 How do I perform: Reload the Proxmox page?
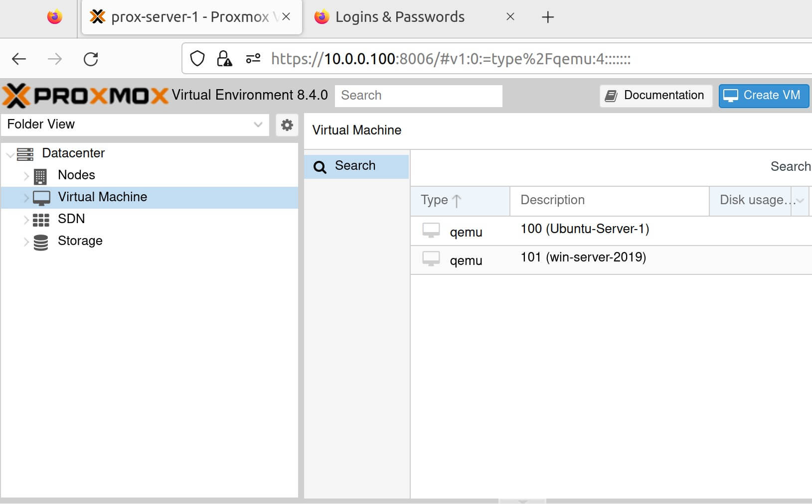coord(91,59)
